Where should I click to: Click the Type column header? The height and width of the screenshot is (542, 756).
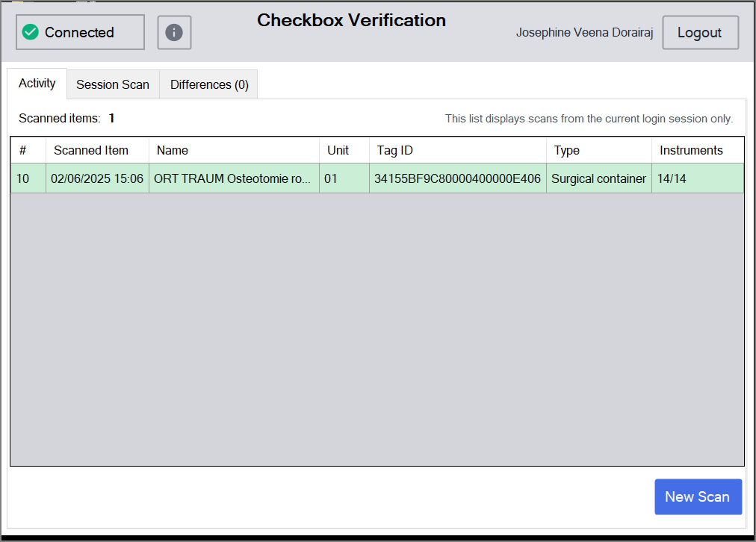pyautogui.click(x=599, y=150)
